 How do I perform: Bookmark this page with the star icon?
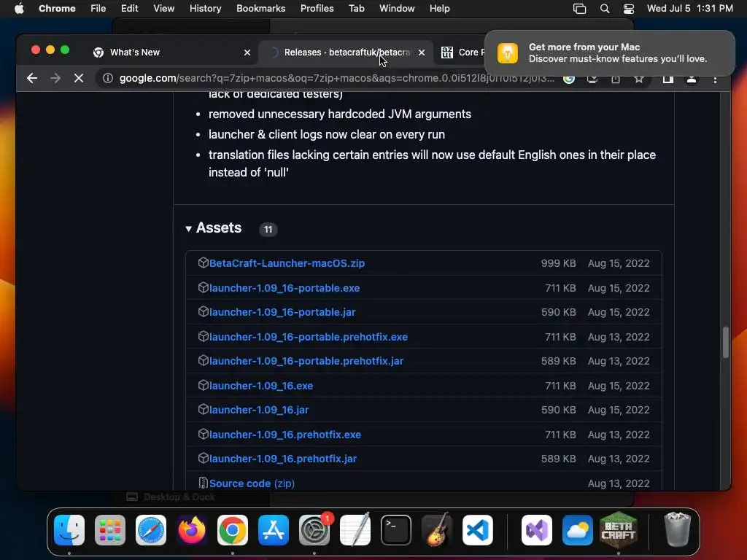tap(639, 79)
